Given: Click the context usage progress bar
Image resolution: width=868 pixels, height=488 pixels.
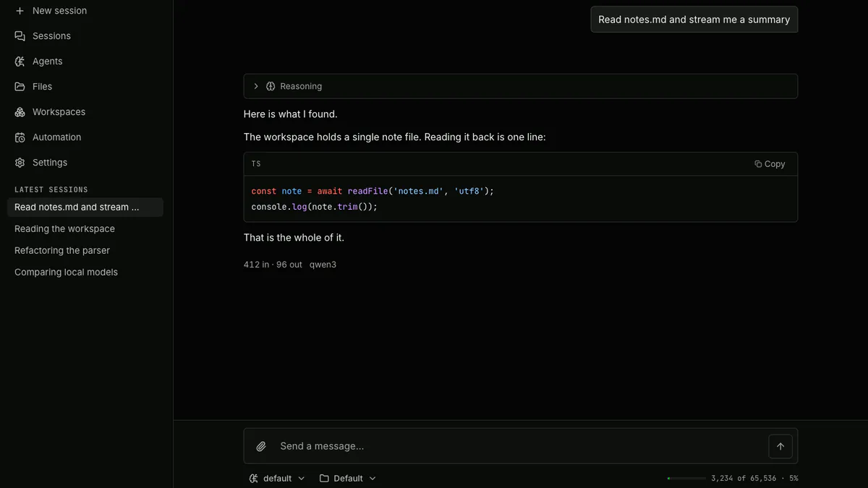Looking at the screenshot, I should pos(686,479).
